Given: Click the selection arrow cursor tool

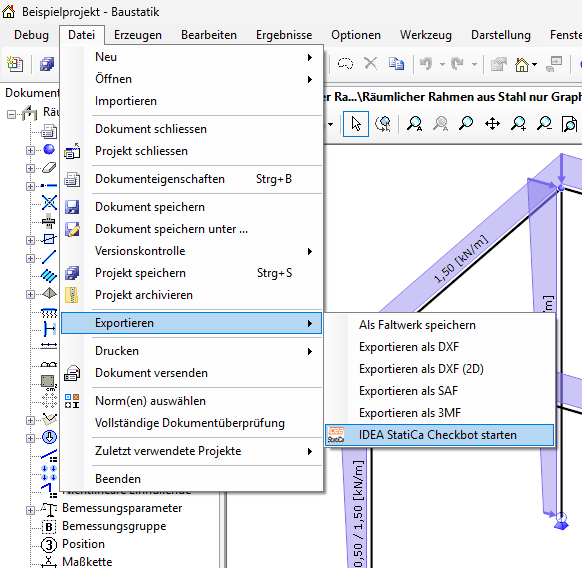Looking at the screenshot, I should [356, 124].
